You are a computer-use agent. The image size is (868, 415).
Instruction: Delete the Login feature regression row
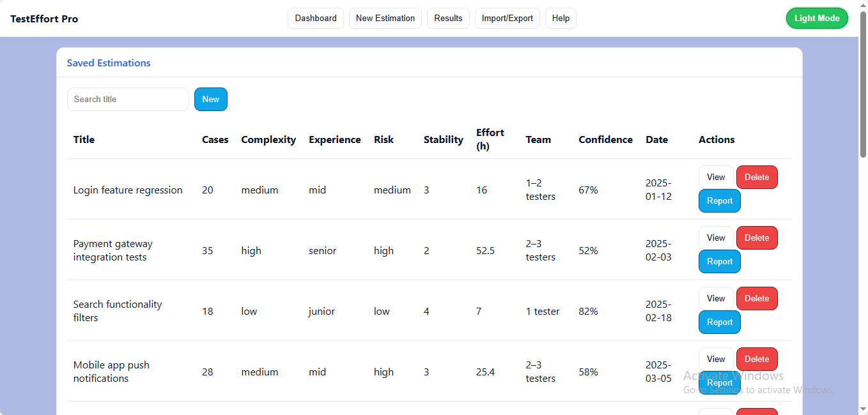point(757,177)
